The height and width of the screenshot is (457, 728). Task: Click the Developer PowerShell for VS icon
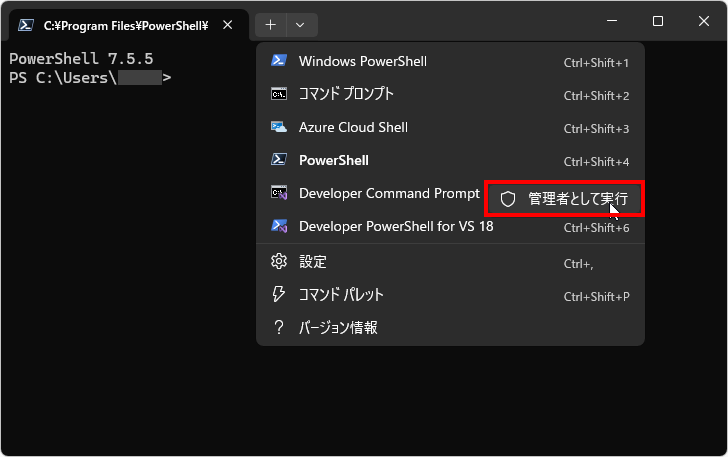coord(280,226)
